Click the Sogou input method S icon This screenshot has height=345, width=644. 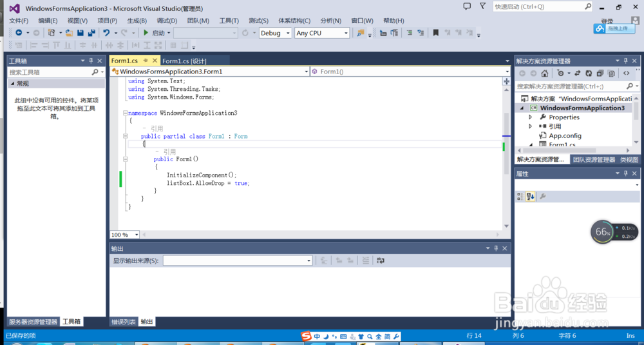tap(307, 337)
